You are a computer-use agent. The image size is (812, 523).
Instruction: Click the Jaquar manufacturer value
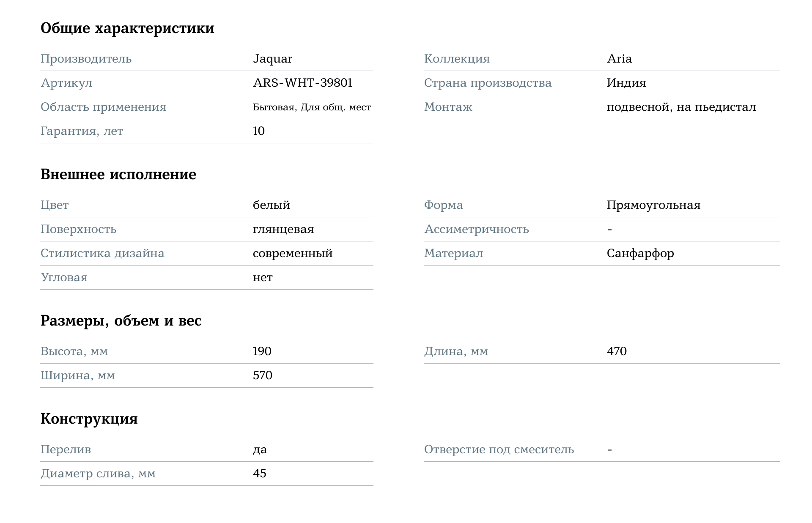tap(272, 59)
